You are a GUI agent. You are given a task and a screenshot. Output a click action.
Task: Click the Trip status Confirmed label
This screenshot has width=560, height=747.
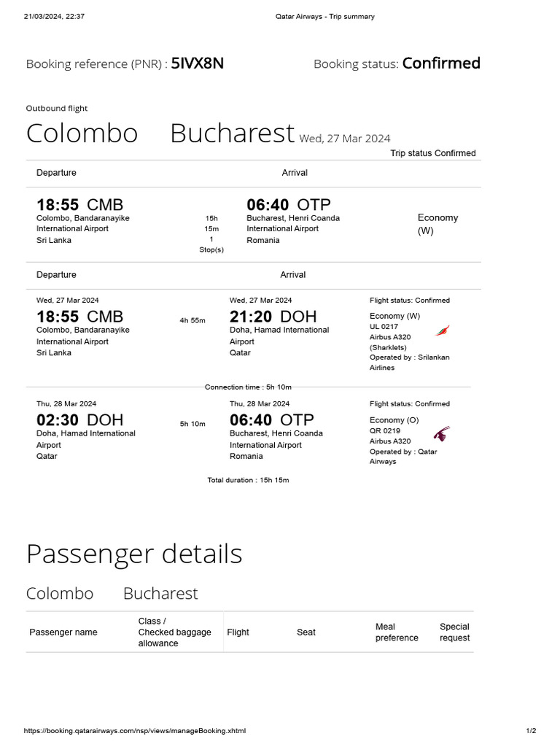click(x=432, y=153)
